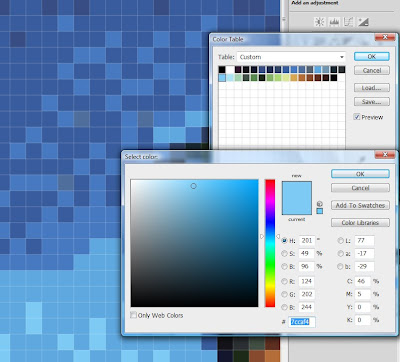Select the light blue swatch in Color Table
This screenshot has height=362, width=400.
222,78
